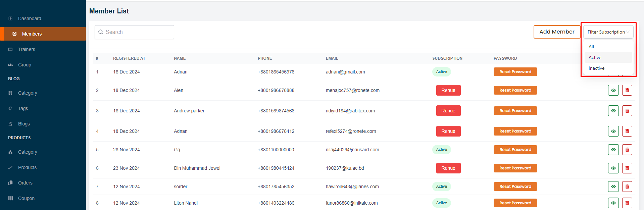Go to Blogs in sidebar
Viewport: 644px width, 210px height.
tap(24, 124)
